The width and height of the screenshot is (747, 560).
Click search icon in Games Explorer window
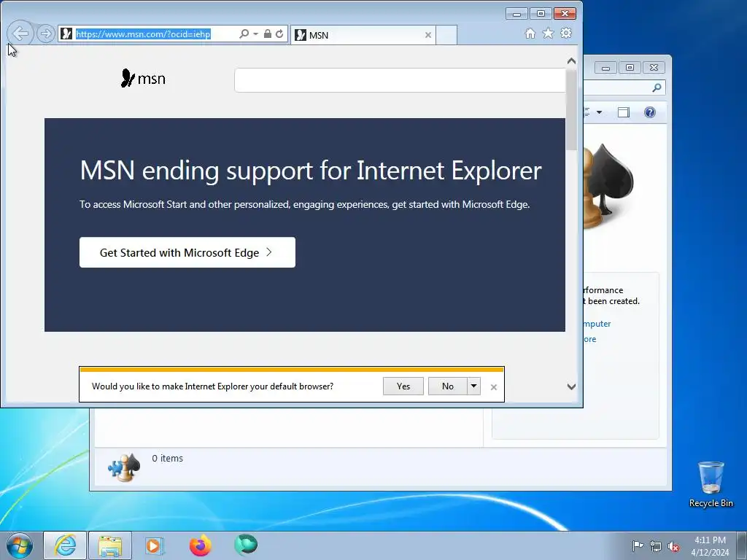657,87
